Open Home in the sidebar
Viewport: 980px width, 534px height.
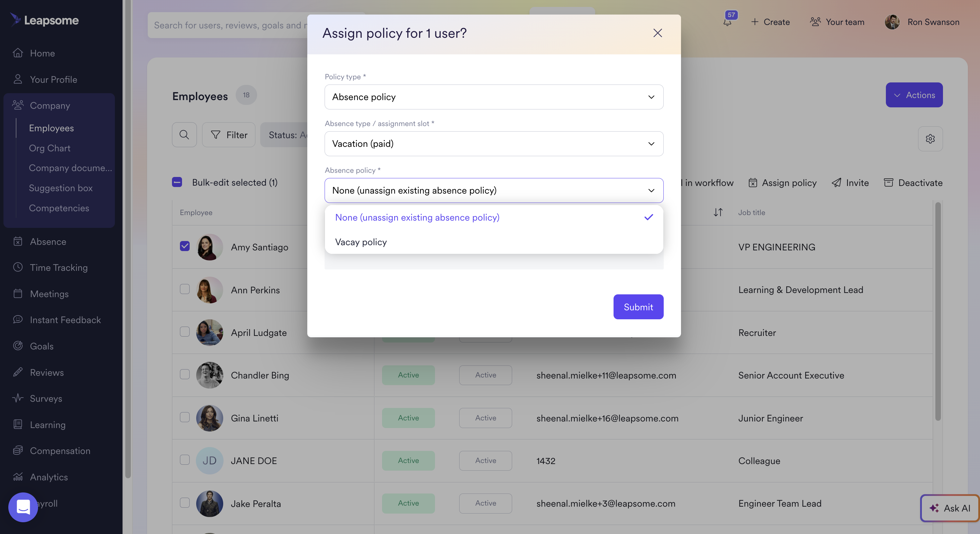[42, 53]
